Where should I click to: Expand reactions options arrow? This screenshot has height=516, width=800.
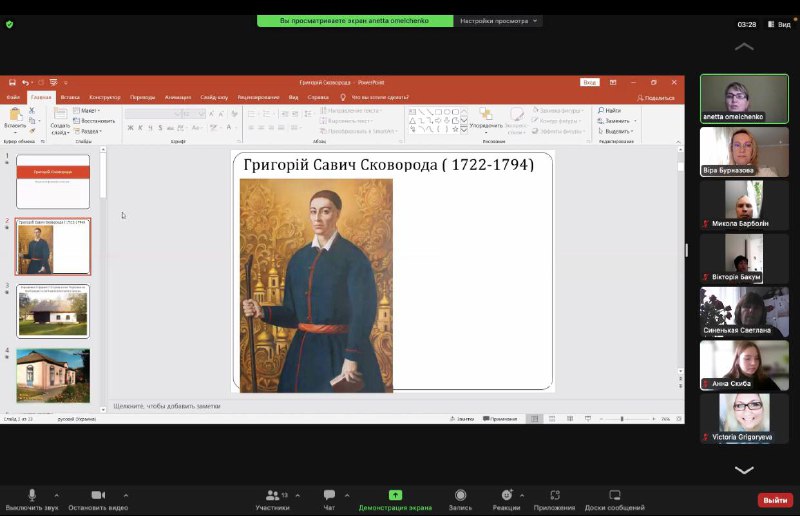coord(522,495)
